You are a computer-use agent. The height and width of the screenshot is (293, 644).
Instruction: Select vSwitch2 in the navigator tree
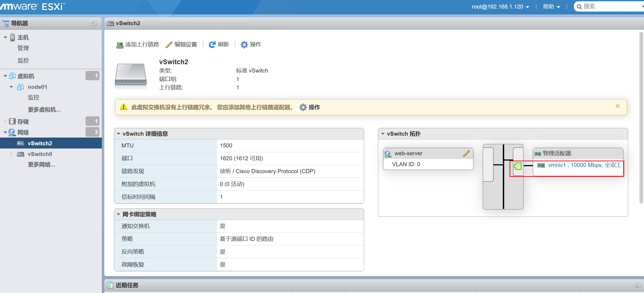pos(51,143)
